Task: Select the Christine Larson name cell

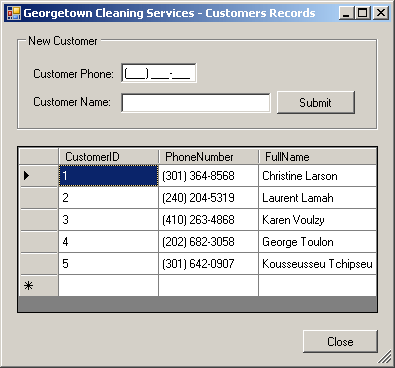Action: coord(317,176)
